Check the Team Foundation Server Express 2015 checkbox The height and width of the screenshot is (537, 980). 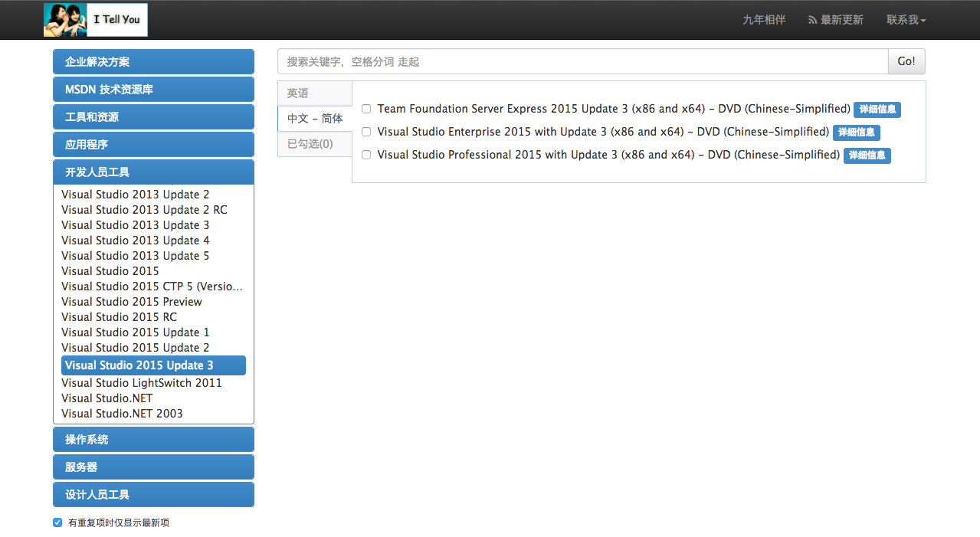(365, 108)
